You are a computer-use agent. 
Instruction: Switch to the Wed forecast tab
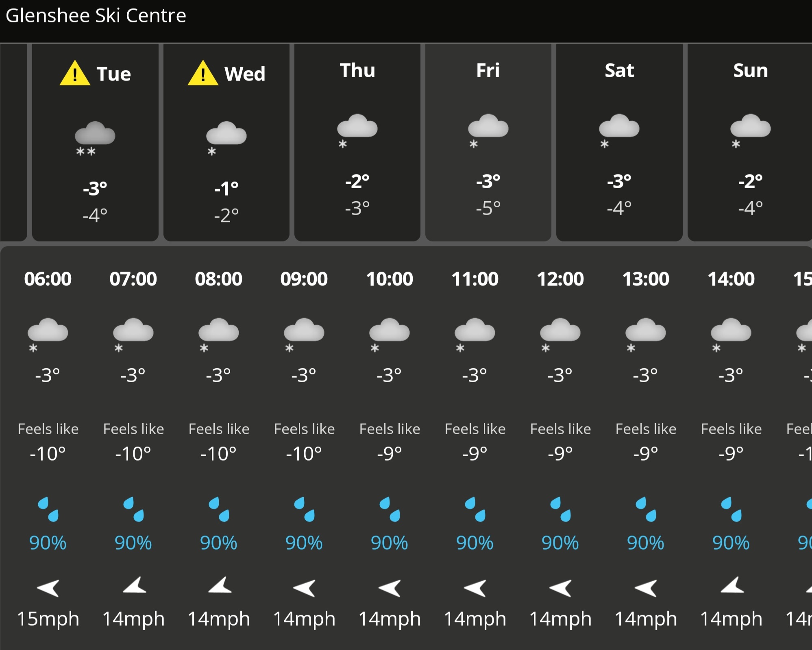226,142
